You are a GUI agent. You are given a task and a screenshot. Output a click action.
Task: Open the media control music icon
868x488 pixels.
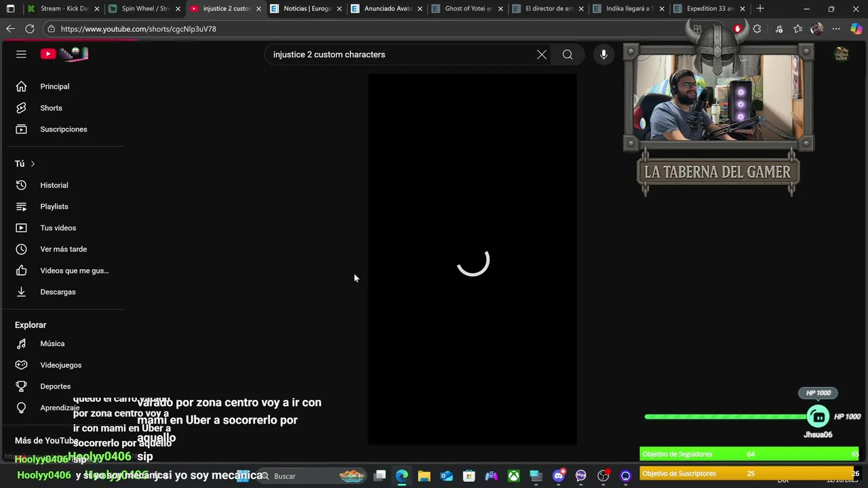tap(778, 29)
